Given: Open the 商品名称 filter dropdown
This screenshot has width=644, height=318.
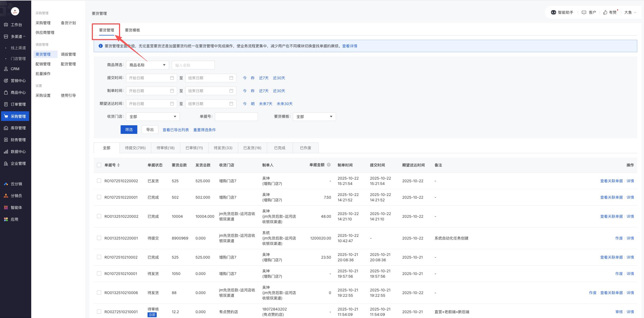Looking at the screenshot, I should click(147, 65).
